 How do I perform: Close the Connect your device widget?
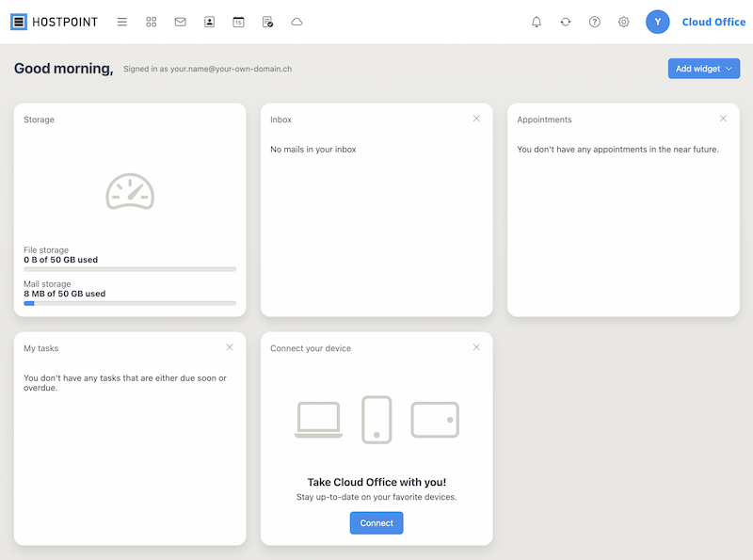click(476, 347)
